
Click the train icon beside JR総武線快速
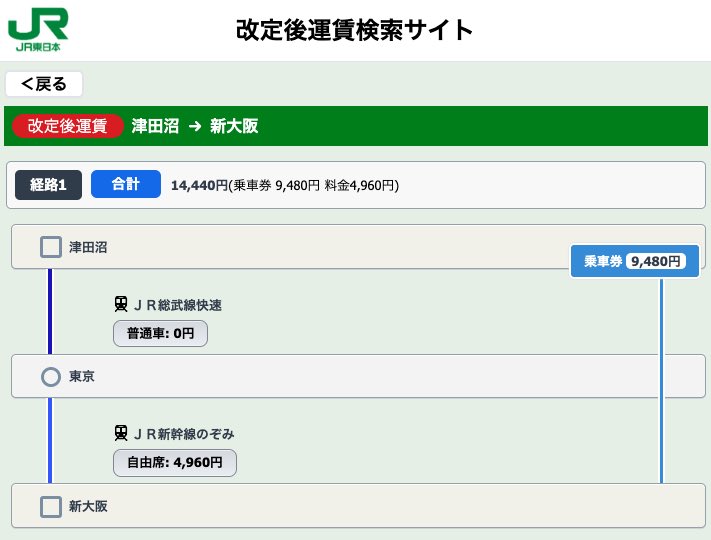(121, 304)
